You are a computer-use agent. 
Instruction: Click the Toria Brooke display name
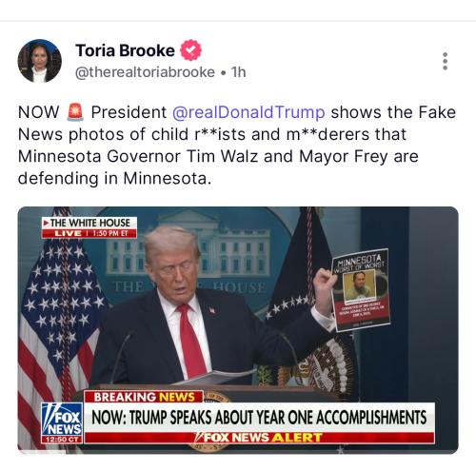(x=125, y=50)
